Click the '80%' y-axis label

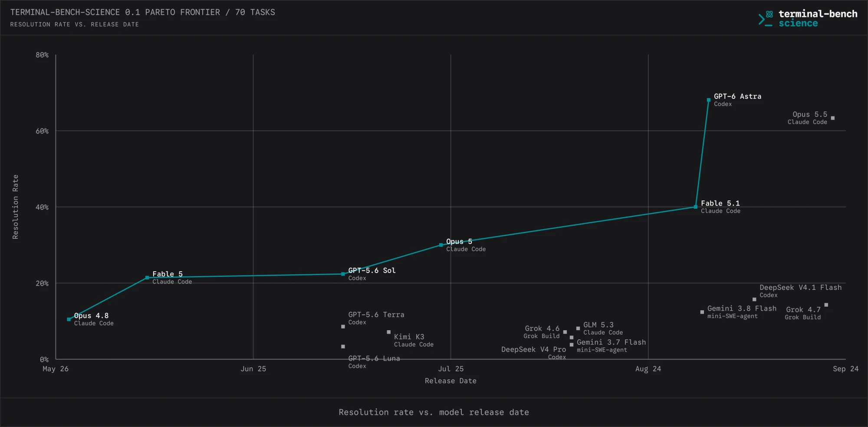click(42, 55)
